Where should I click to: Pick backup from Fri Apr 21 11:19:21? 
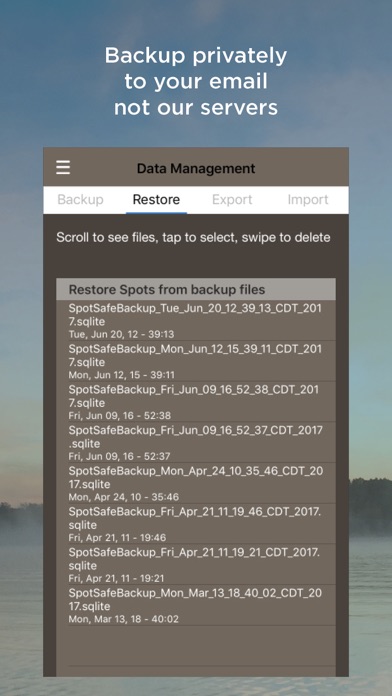(196, 565)
